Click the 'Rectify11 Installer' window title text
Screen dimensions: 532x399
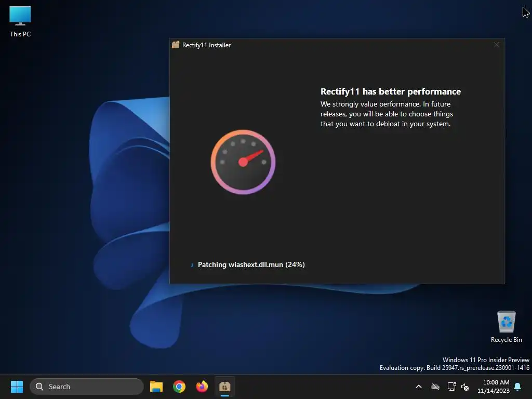[x=206, y=45]
